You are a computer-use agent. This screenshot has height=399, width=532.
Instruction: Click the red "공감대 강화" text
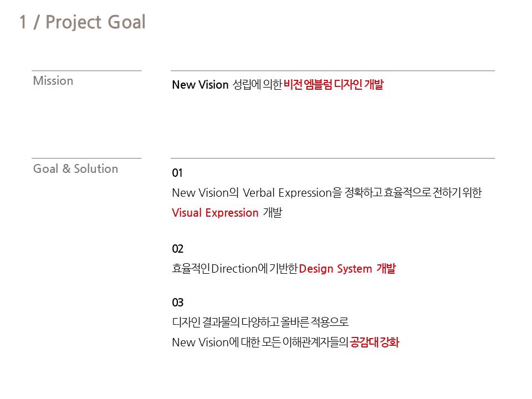pos(375,342)
